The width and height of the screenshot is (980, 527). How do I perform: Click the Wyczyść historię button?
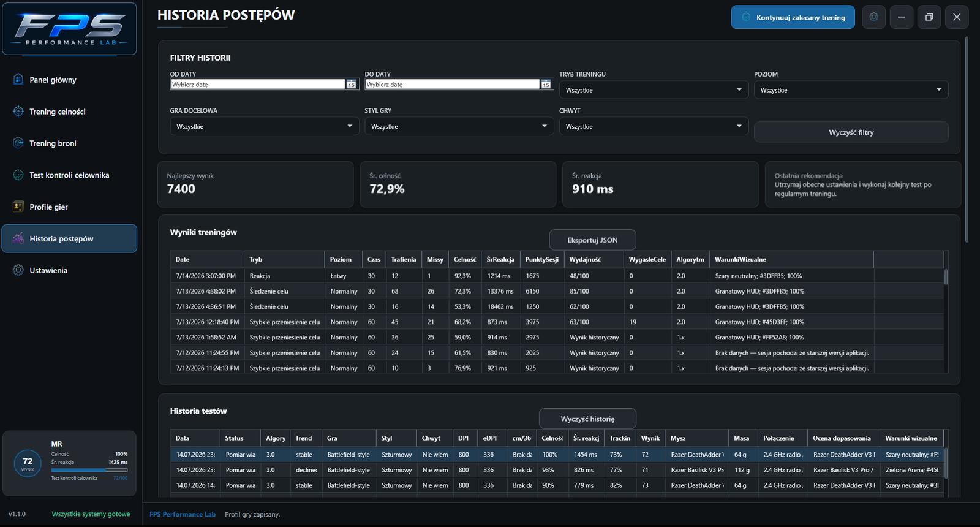click(587, 419)
